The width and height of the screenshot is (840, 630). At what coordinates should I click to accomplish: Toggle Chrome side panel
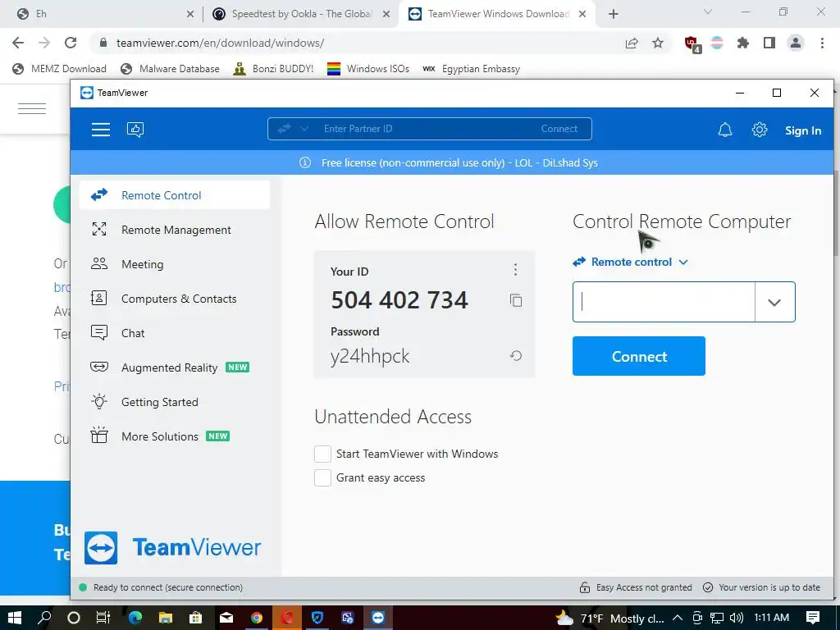click(769, 43)
